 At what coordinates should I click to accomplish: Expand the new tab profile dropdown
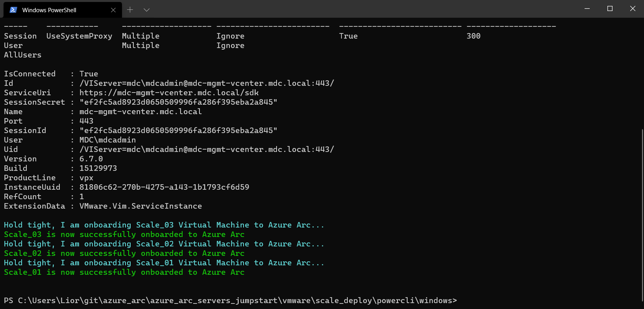point(147,10)
